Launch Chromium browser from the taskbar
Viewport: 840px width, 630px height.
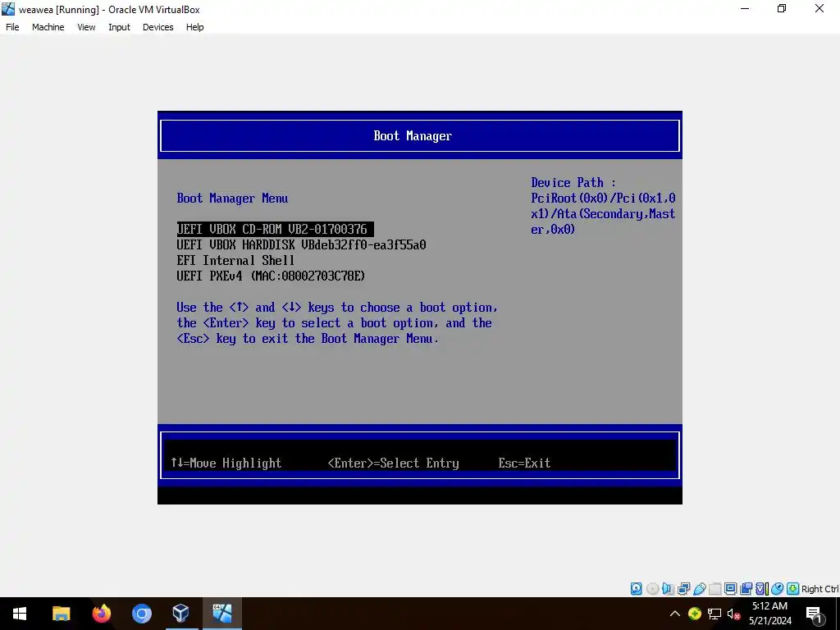pos(141,614)
